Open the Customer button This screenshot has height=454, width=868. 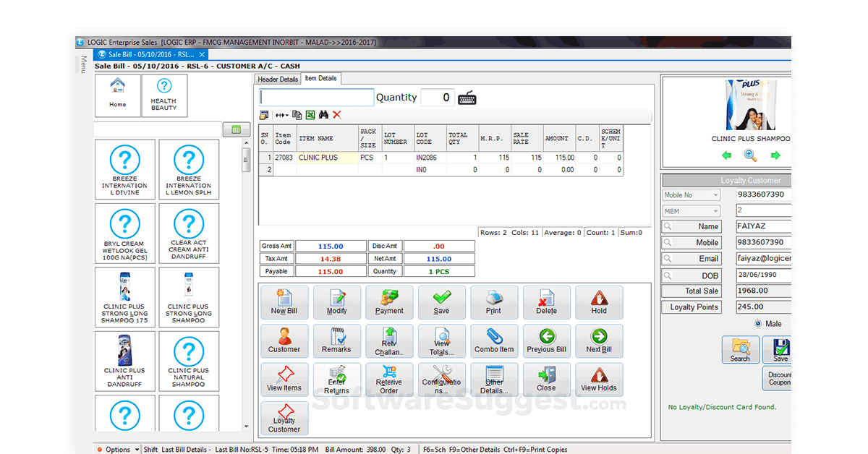pyautogui.click(x=284, y=341)
